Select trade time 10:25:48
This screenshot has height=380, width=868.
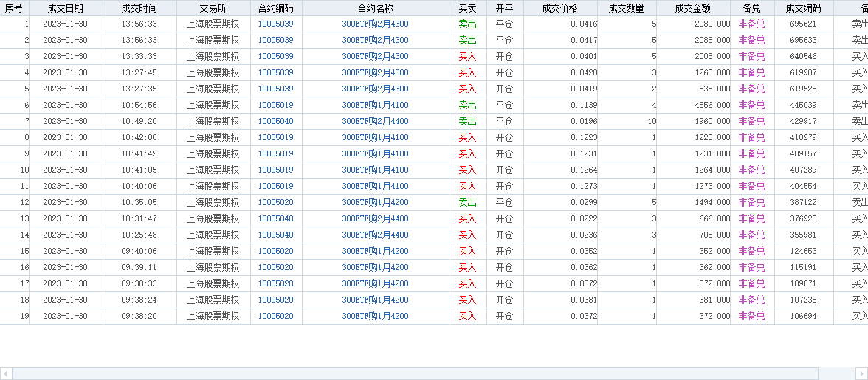coord(139,235)
